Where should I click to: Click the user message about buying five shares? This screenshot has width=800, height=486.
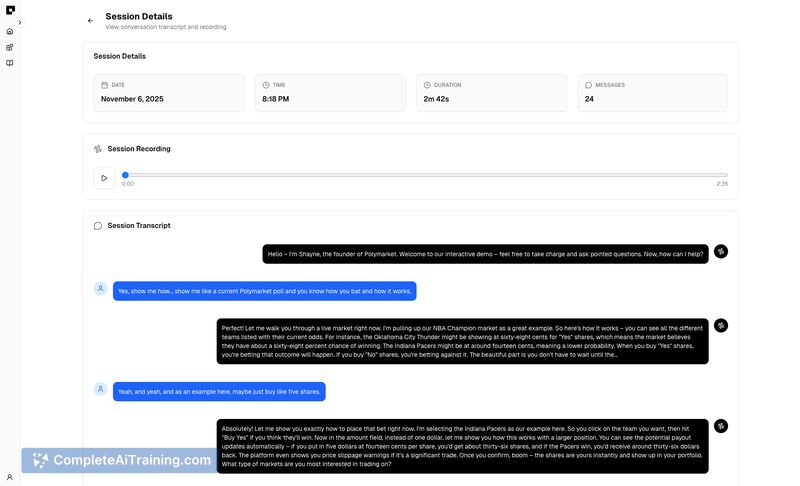coord(219,392)
